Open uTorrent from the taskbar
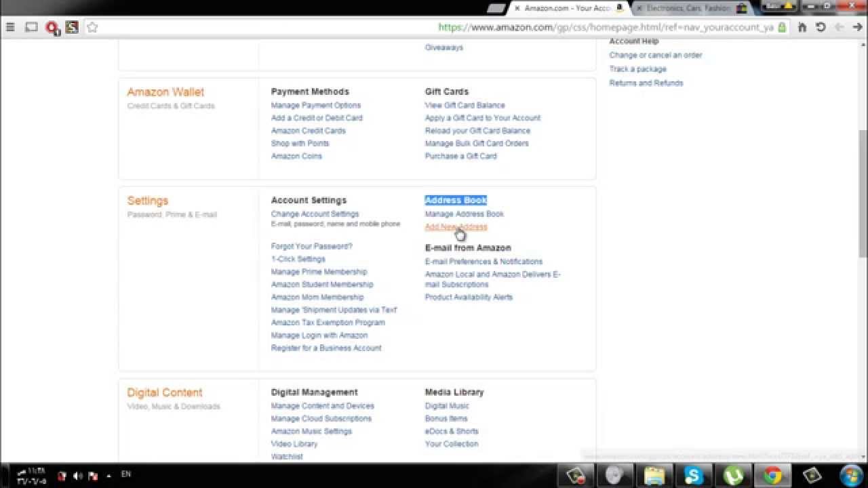 [733, 475]
